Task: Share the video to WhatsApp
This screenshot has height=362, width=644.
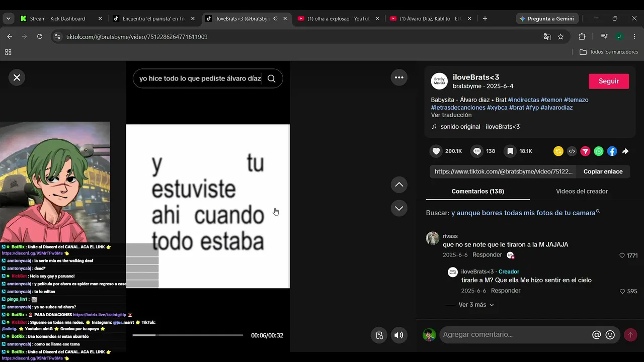Action: 599,151
